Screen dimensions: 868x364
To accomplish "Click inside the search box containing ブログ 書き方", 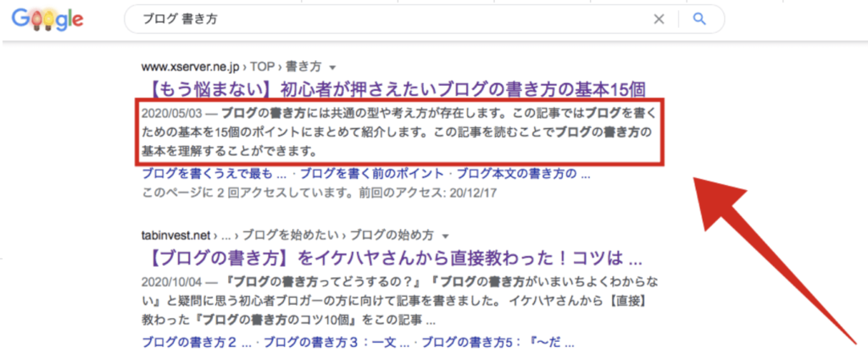I will pos(381,19).
